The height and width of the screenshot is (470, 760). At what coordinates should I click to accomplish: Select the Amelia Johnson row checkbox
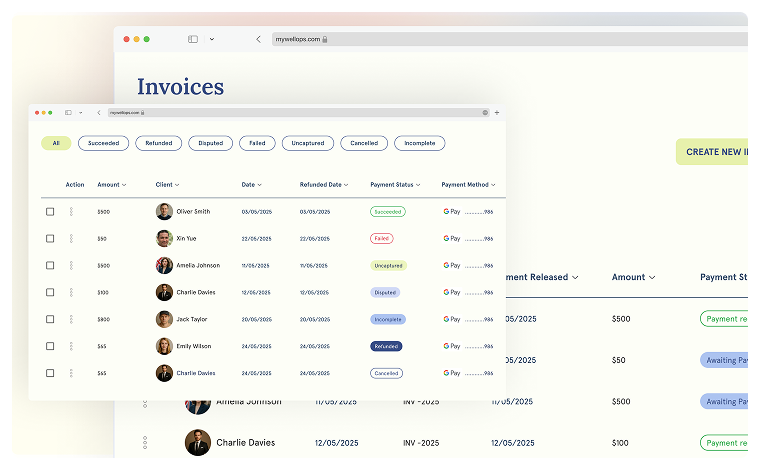(50, 266)
